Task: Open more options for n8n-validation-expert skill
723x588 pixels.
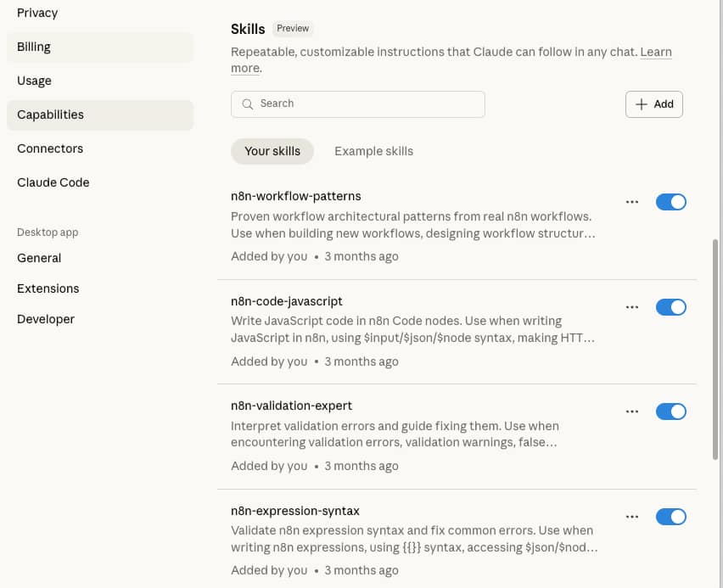Action: (x=631, y=412)
